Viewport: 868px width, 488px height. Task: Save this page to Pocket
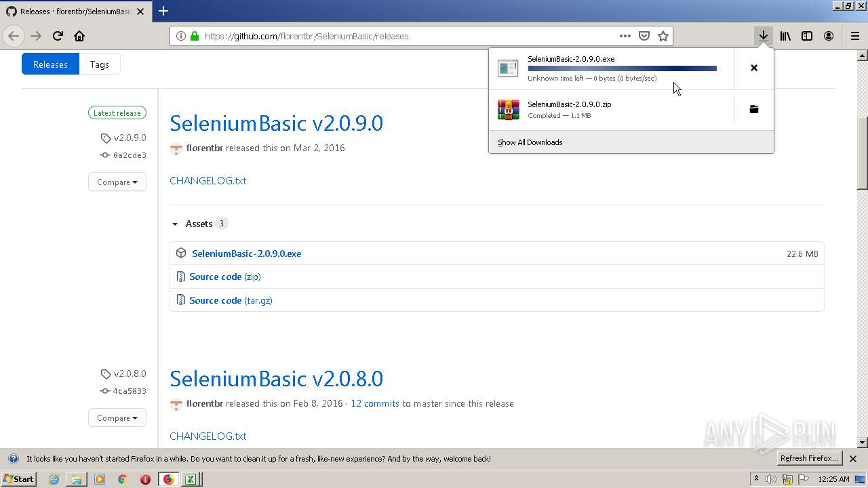point(644,36)
